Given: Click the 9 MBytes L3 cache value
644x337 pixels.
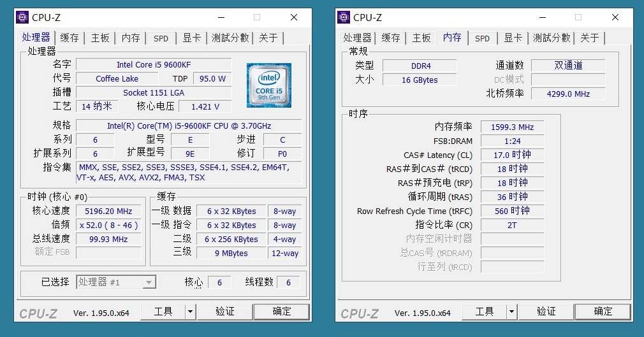Looking at the screenshot, I should click(231, 254).
